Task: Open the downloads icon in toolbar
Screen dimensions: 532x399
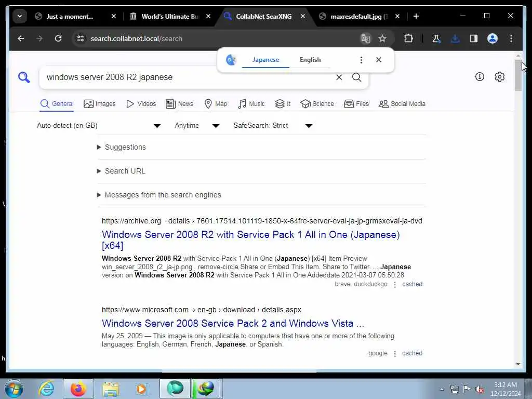Action: pyautogui.click(x=455, y=38)
